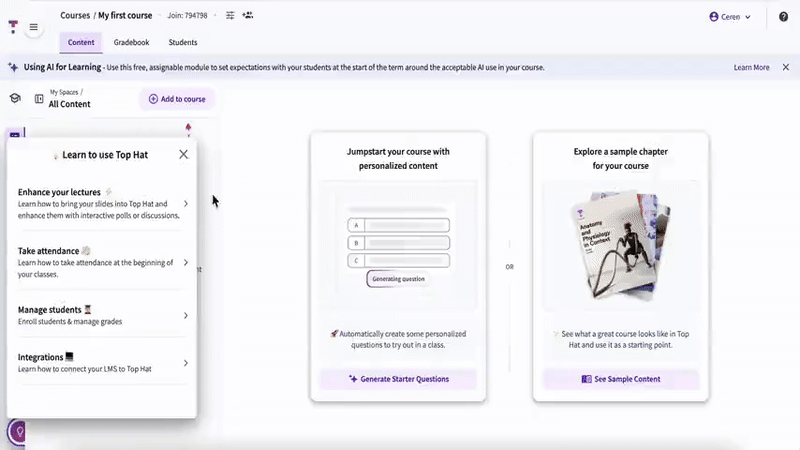Click the Top Hat logo icon
This screenshot has width=800, height=450.
(x=13, y=27)
